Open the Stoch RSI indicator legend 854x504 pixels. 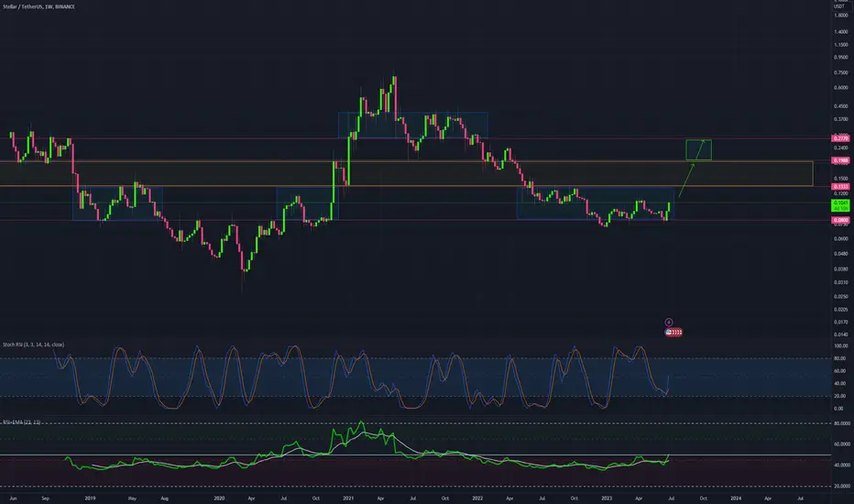33,345
